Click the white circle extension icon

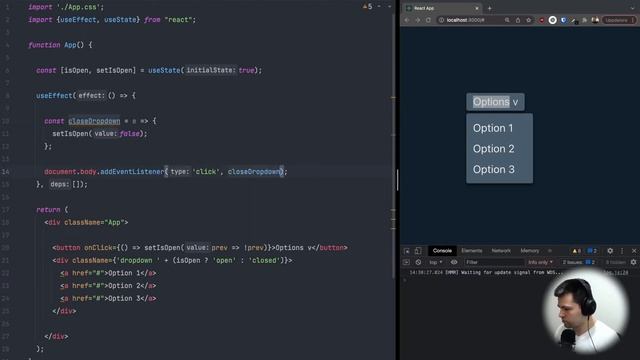[552, 20]
